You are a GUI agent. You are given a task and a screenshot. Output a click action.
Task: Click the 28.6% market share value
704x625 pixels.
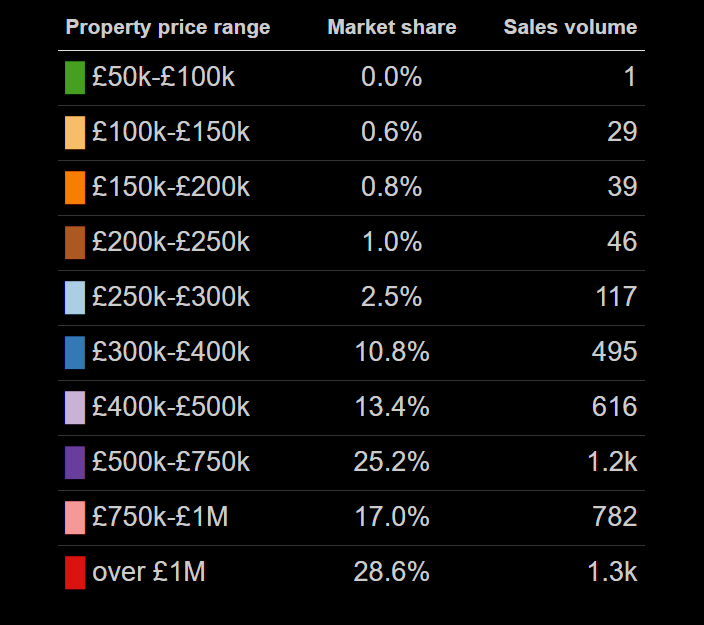point(392,572)
